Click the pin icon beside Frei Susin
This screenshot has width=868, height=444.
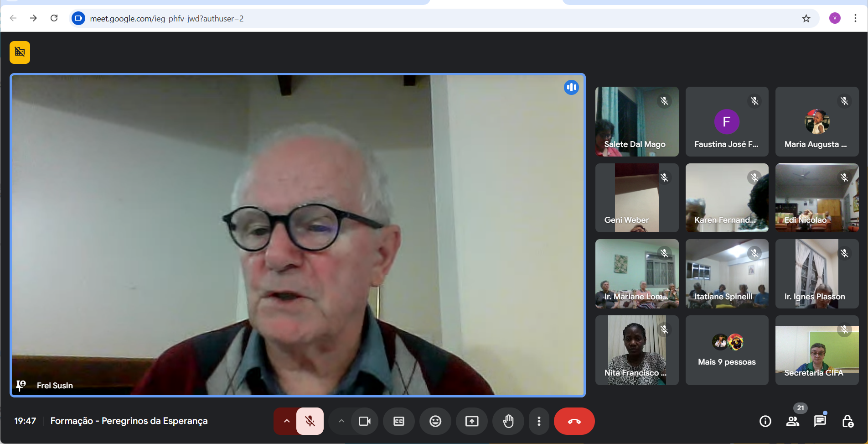[21, 386]
